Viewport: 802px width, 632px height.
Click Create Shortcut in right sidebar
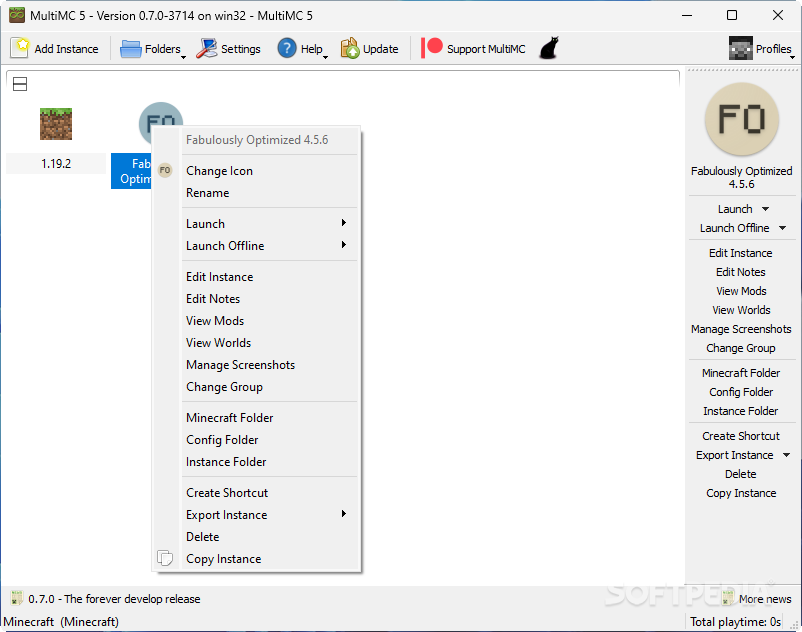741,436
